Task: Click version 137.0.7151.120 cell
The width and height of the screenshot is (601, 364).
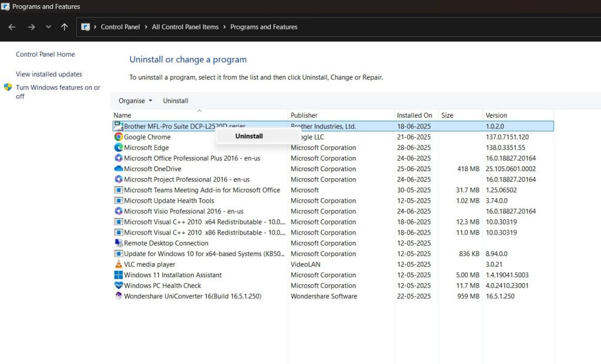Action: point(507,137)
